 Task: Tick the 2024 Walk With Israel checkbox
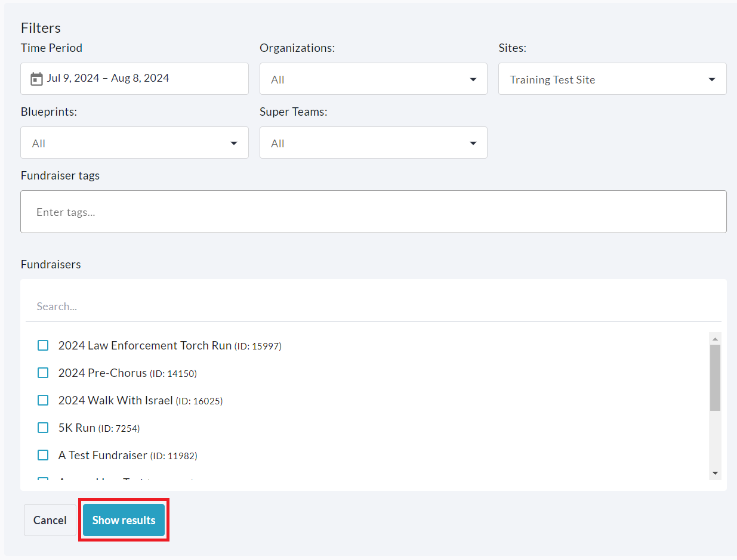[43, 400]
